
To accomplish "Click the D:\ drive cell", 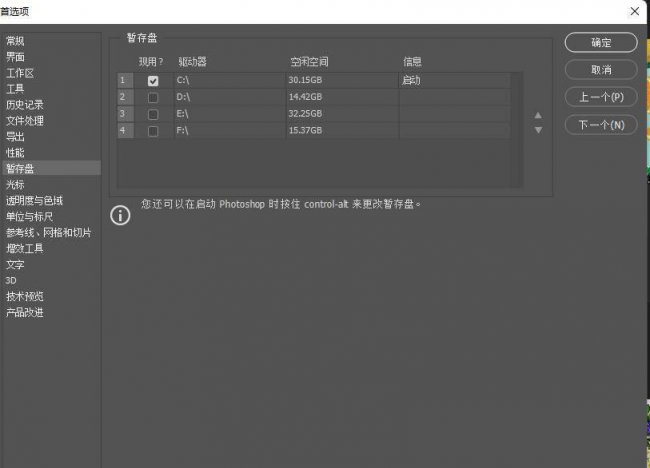I will tap(230, 97).
